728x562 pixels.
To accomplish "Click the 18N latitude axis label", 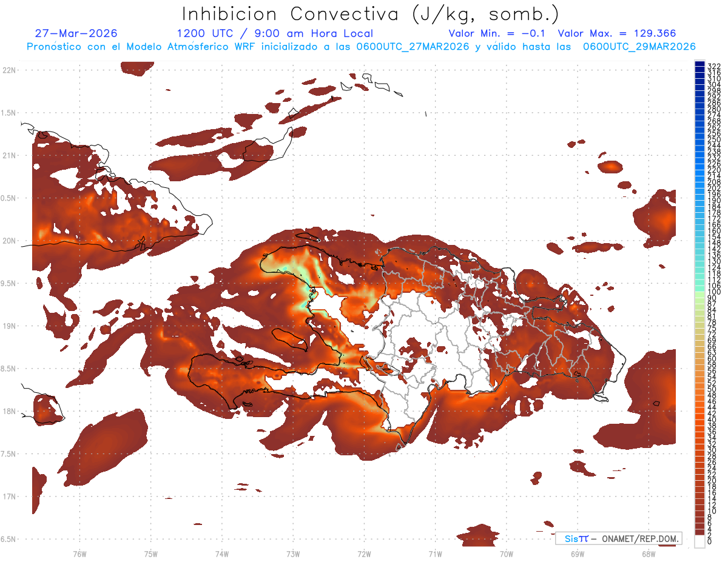I will [x=9, y=411].
